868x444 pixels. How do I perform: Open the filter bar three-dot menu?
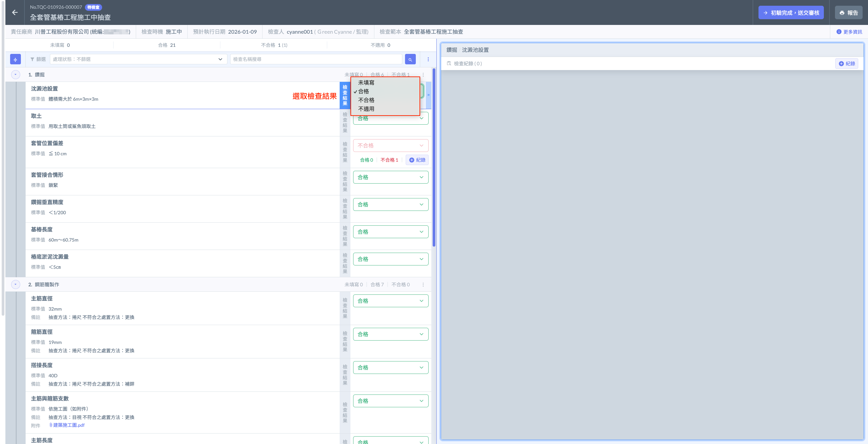coord(428,59)
